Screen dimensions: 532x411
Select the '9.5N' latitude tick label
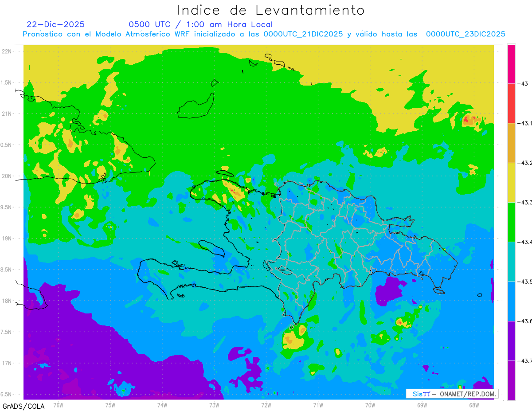pyautogui.click(x=7, y=207)
